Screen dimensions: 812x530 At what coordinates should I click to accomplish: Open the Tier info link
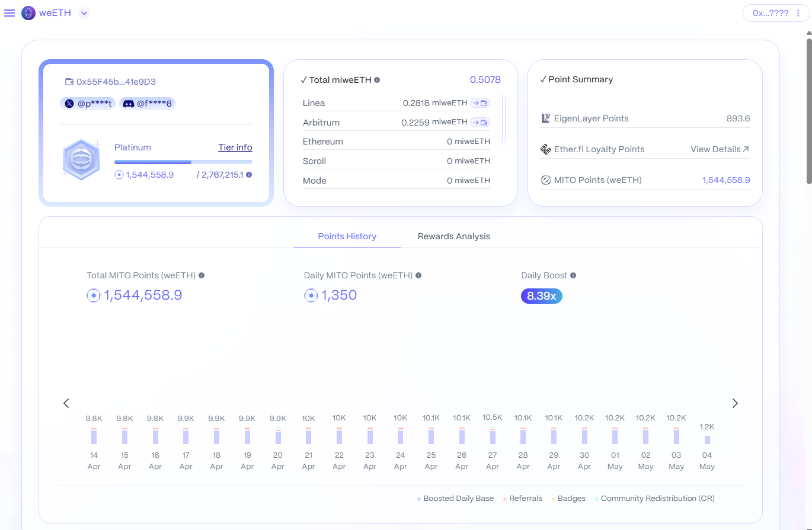pyautogui.click(x=235, y=147)
